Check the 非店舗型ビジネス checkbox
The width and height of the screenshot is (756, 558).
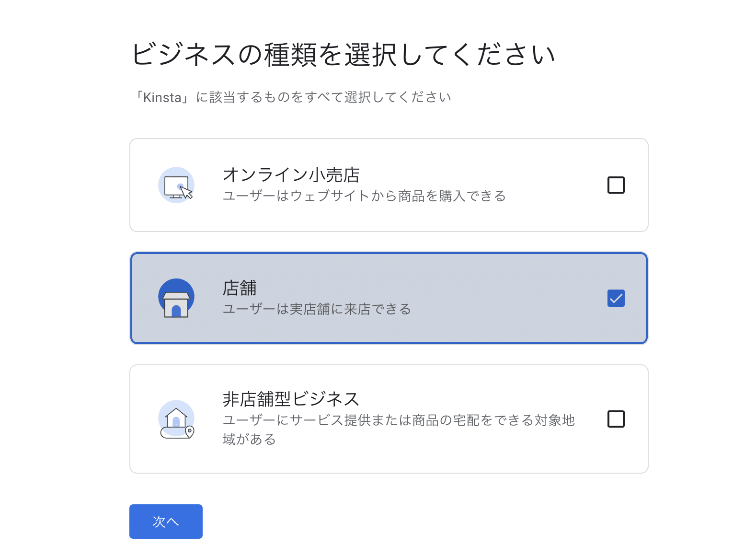616,419
